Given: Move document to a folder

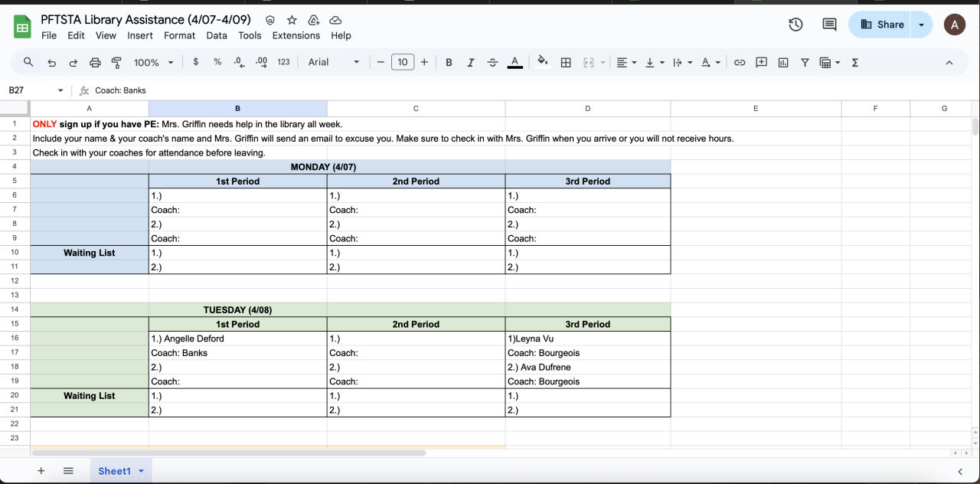Looking at the screenshot, I should coord(313,20).
